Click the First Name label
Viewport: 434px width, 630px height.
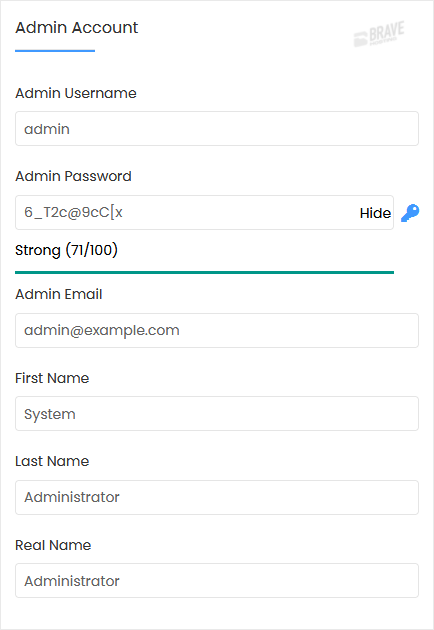point(52,378)
